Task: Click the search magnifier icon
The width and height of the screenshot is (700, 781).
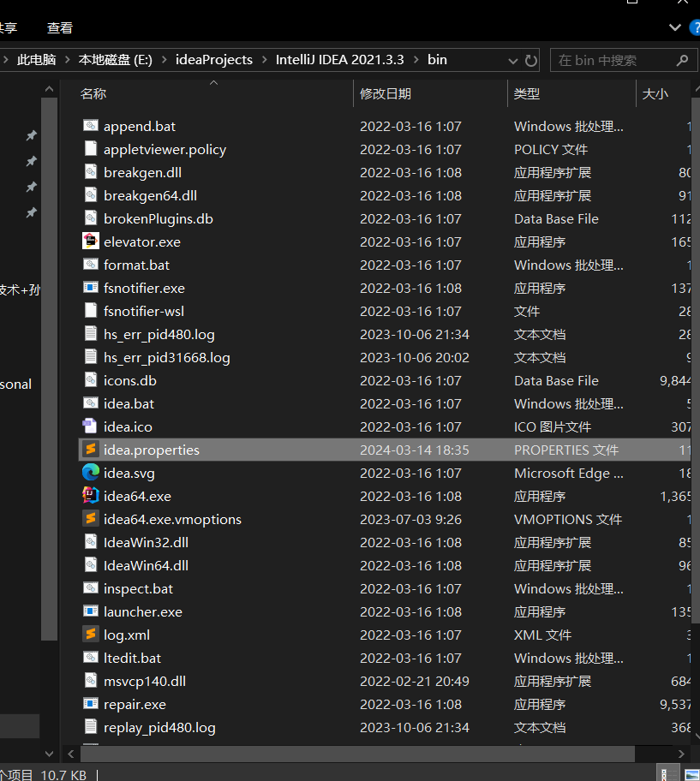Action: point(683,60)
